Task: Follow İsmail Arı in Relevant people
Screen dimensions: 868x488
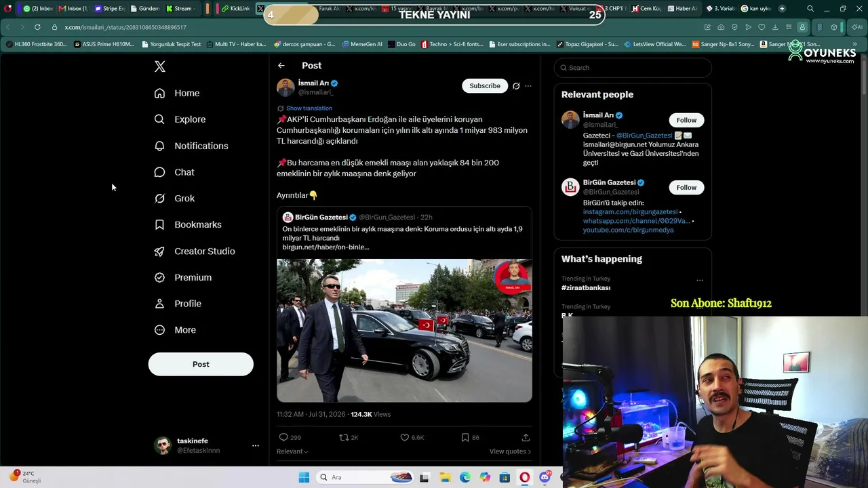Action: click(686, 120)
